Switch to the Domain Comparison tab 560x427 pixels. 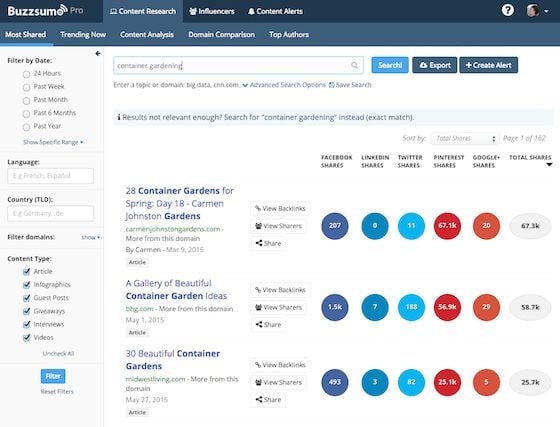(x=221, y=35)
